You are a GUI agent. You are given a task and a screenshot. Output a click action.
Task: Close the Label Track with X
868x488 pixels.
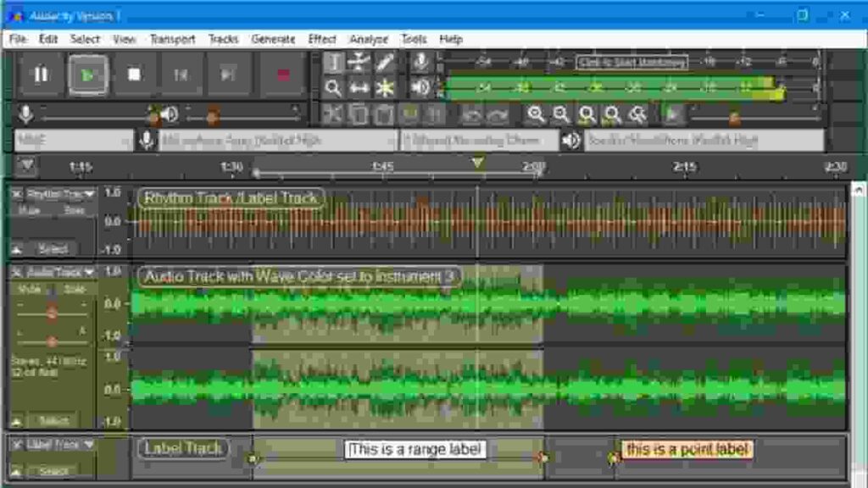[x=17, y=444]
